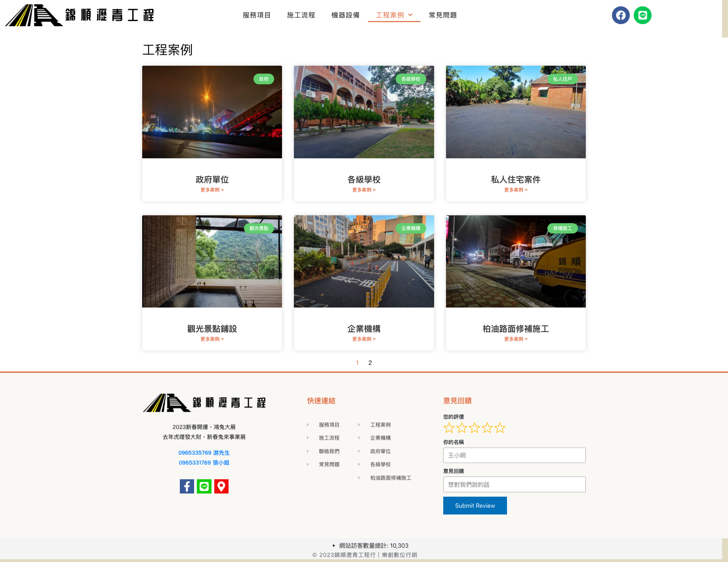Go to page 2 of cases
This screenshot has width=728, height=562.
pyautogui.click(x=370, y=363)
